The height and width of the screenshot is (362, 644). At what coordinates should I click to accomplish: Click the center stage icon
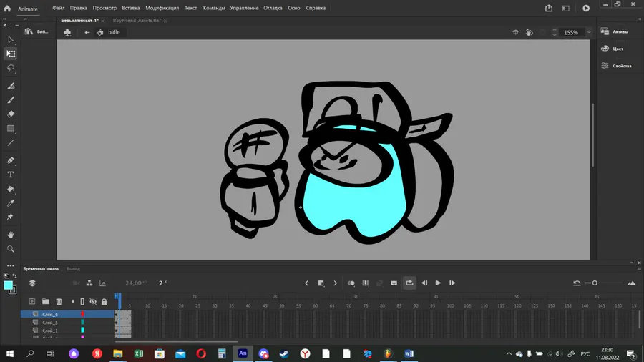click(x=515, y=32)
